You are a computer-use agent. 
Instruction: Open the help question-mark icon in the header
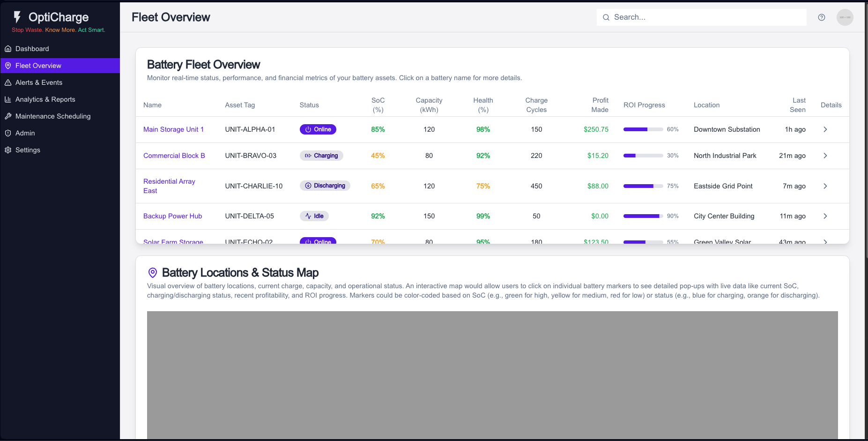point(822,17)
